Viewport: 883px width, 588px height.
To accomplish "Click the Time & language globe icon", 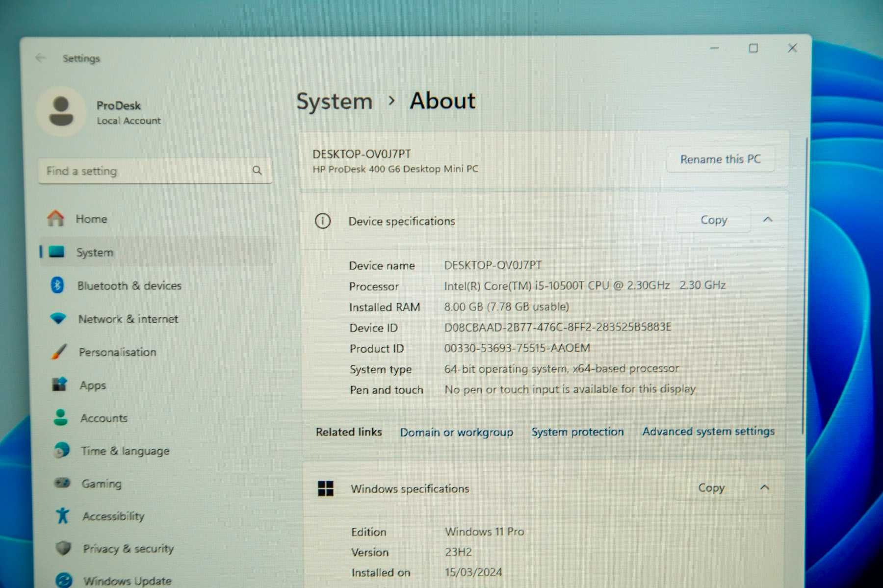I will pos(61,450).
